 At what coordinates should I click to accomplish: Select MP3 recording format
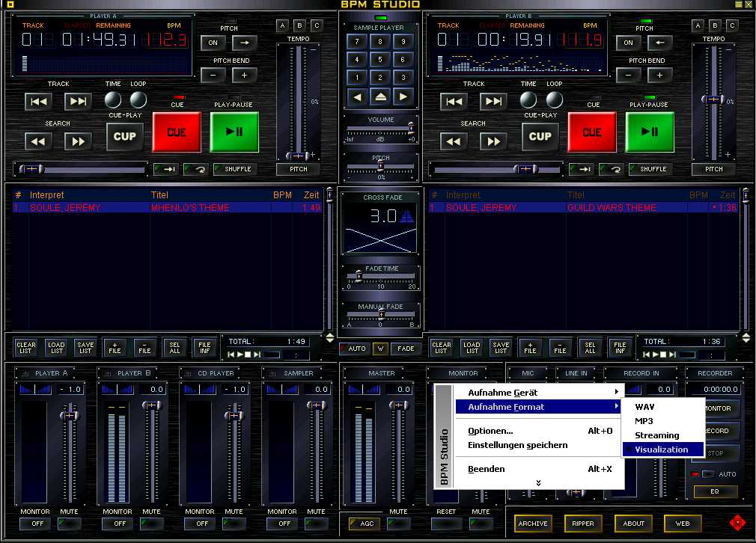644,421
